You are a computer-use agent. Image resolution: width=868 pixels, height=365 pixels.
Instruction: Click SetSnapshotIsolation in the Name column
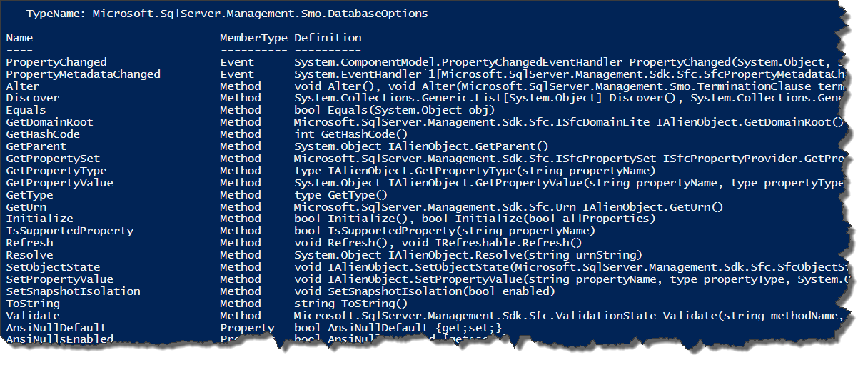click(x=73, y=291)
